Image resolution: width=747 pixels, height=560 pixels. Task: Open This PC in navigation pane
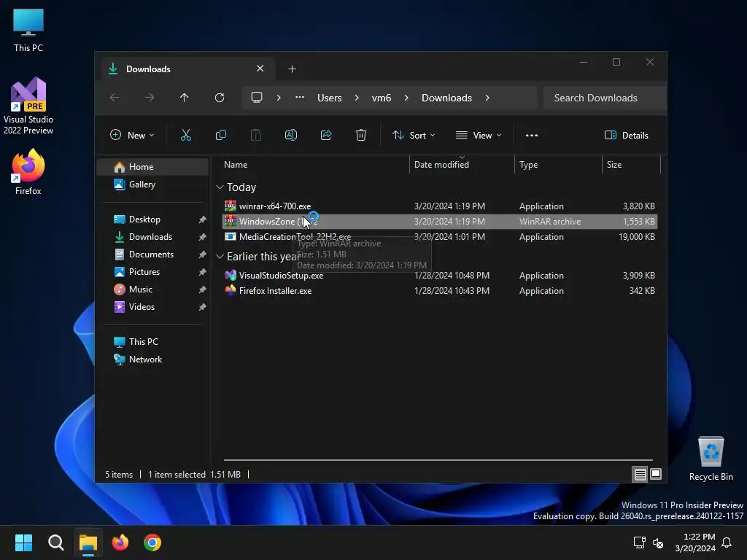(x=152, y=342)
